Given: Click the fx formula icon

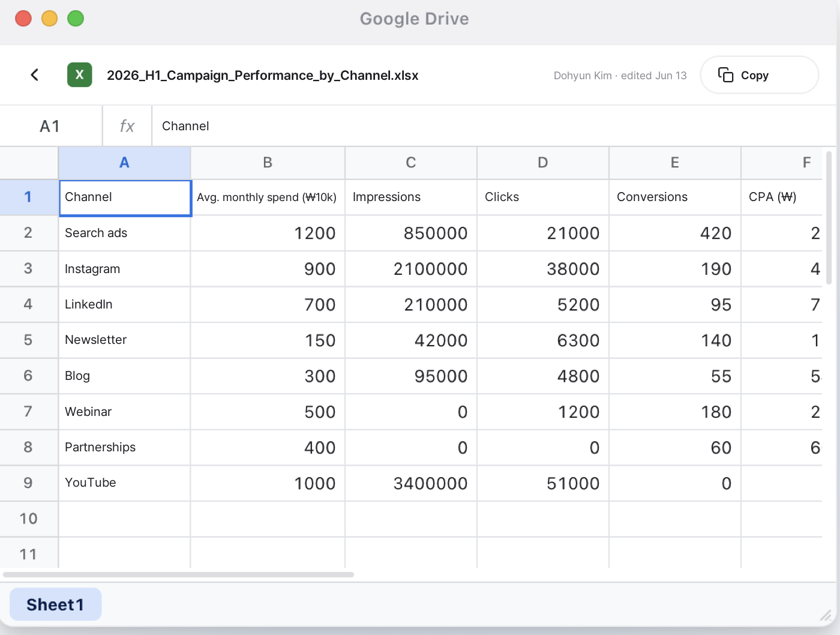Looking at the screenshot, I should 127,126.
